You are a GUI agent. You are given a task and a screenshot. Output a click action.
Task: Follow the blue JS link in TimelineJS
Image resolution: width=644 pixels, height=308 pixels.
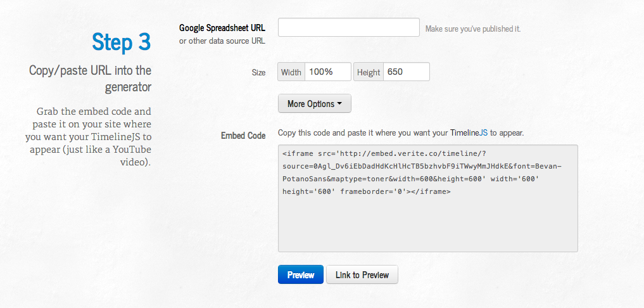483,133
